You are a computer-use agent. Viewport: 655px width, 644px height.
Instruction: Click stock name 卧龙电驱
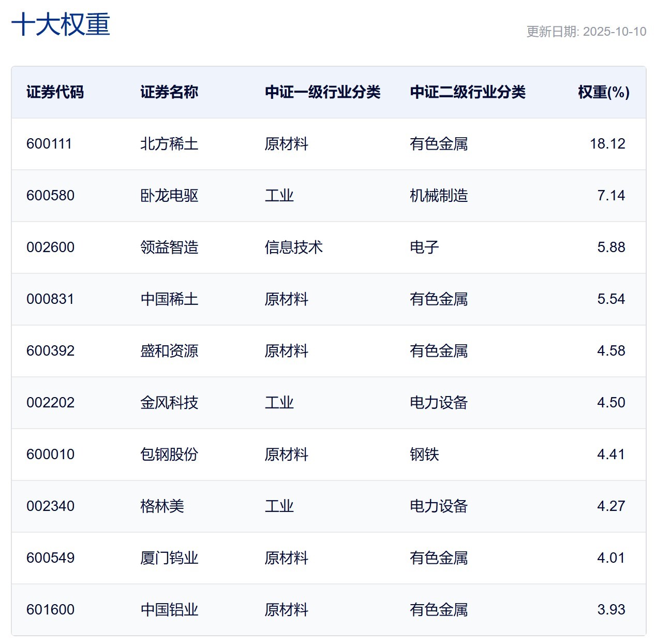[169, 196]
